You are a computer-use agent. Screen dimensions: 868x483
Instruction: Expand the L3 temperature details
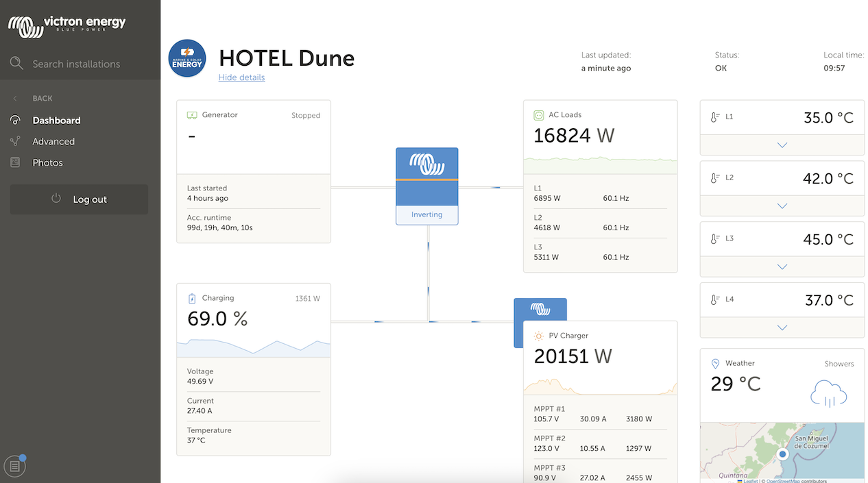tap(782, 267)
